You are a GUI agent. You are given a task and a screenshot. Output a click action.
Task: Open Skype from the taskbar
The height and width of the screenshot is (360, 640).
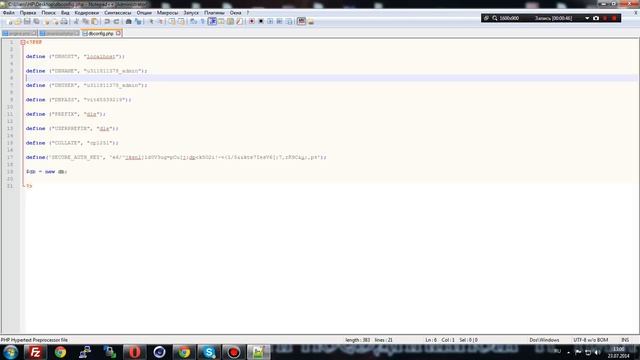tap(209, 352)
